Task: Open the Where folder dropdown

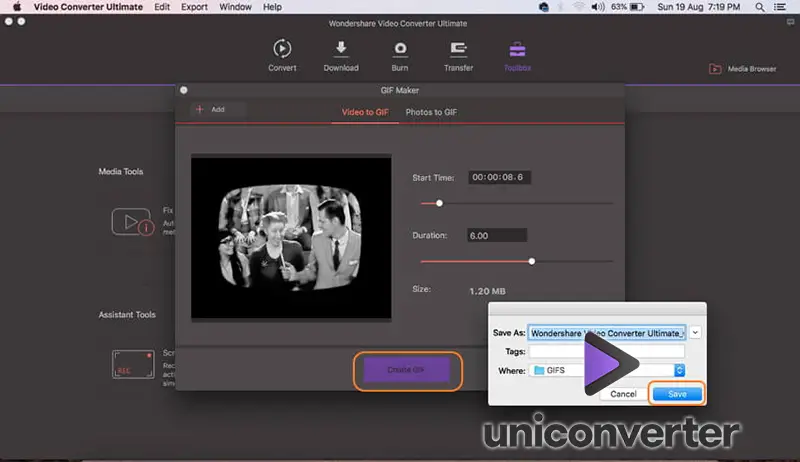Action: (607, 370)
